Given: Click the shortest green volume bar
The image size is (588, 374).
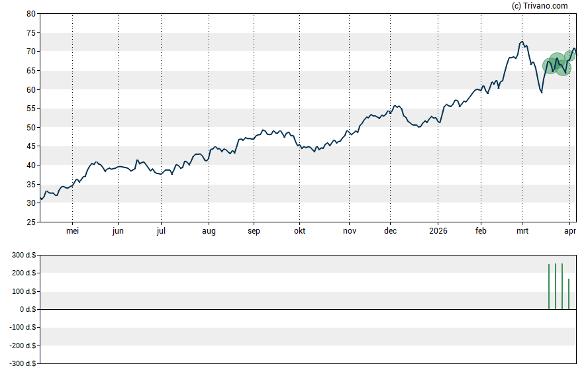Looking at the screenshot, I should pyautogui.click(x=569, y=294).
